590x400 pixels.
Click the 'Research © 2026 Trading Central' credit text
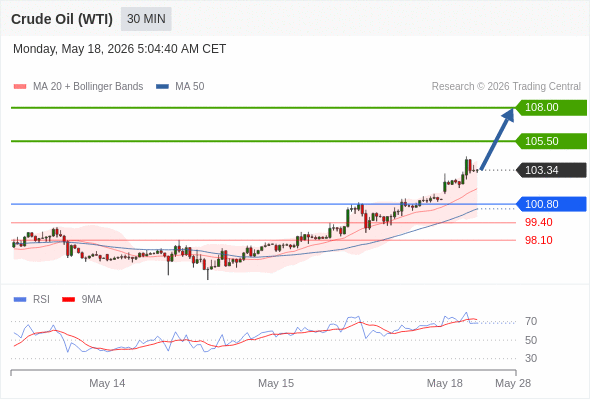pyautogui.click(x=506, y=87)
